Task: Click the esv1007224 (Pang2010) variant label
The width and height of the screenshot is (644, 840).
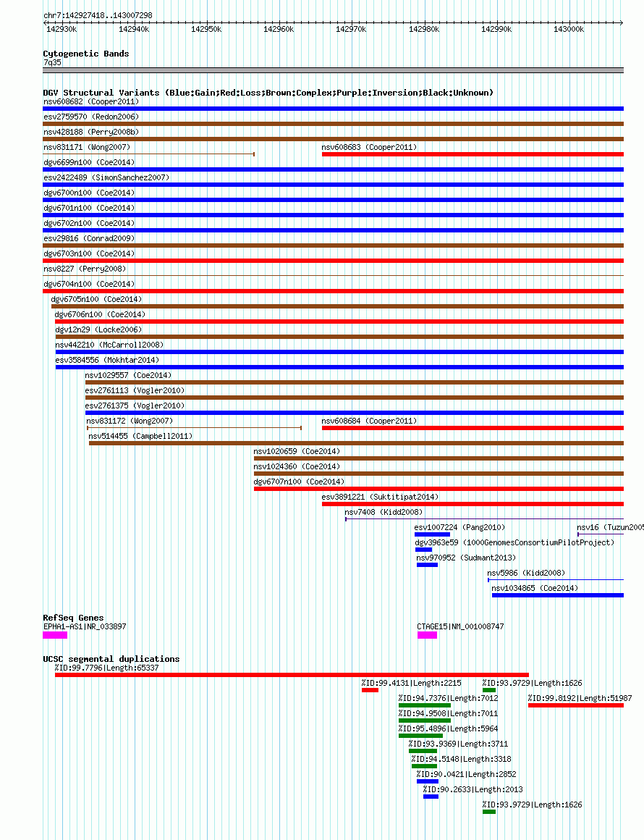Action: pos(459,527)
